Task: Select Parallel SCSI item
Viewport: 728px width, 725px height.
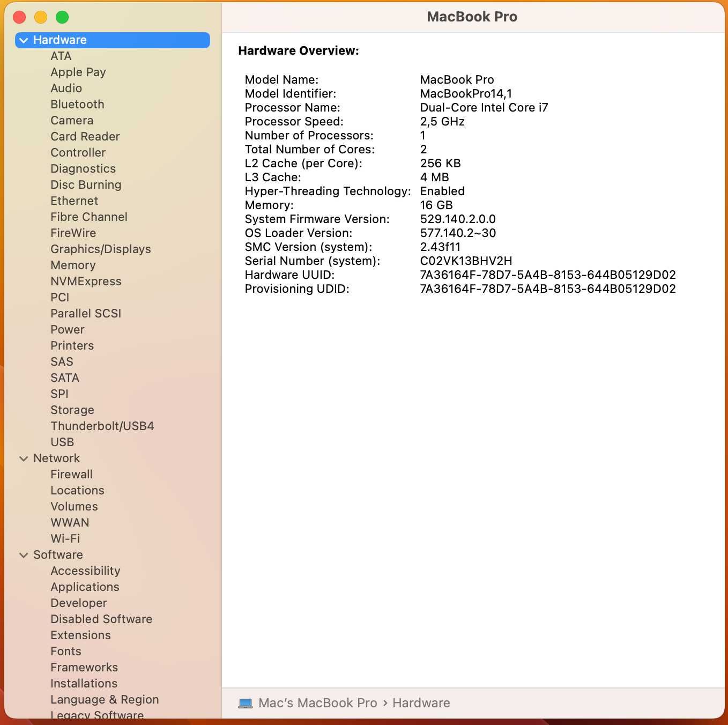Action: tap(86, 314)
